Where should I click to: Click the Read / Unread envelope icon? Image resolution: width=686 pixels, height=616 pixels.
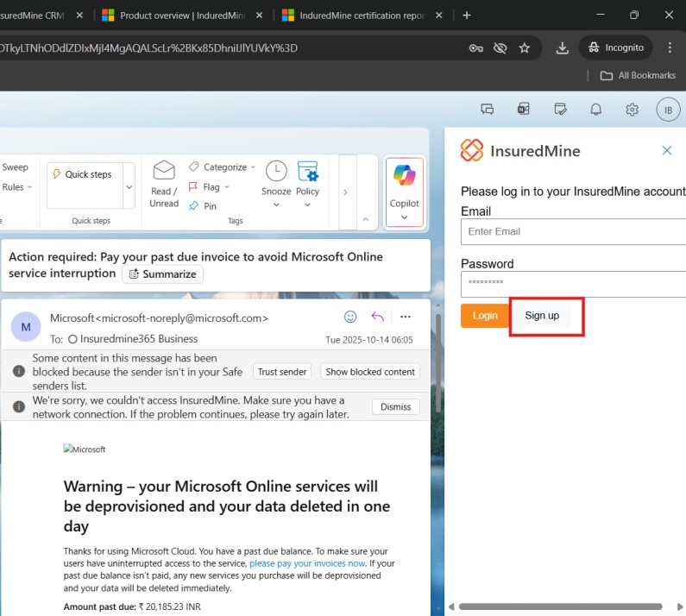pos(164,170)
